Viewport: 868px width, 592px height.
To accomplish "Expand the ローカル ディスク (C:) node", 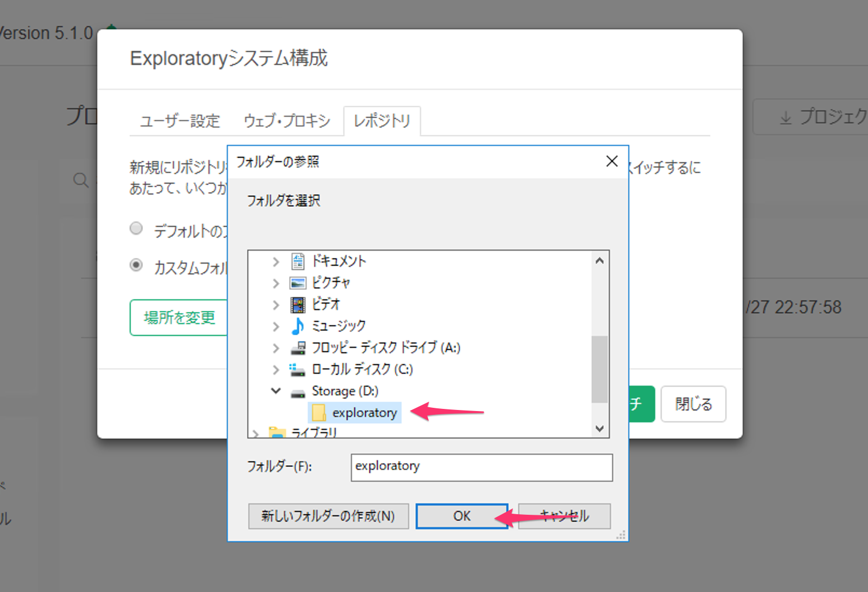I will tap(276, 370).
